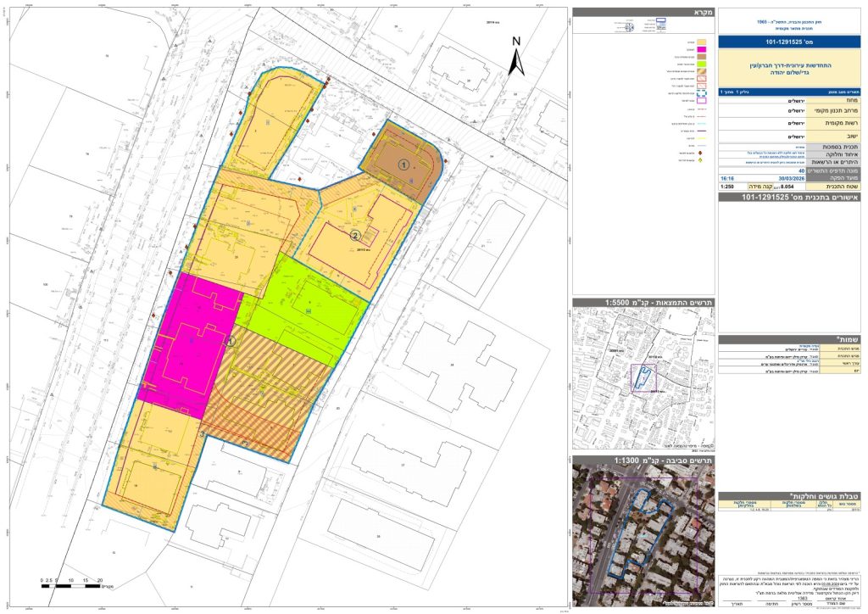
Task: Click the brown corner parcel on the main map
Action: [x=403, y=162]
